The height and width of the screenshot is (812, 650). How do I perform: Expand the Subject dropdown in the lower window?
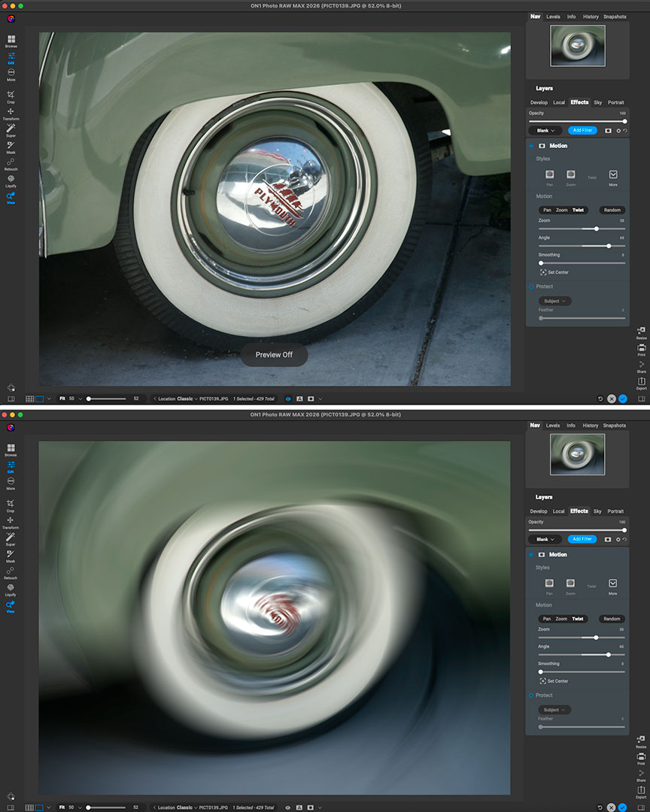point(554,710)
